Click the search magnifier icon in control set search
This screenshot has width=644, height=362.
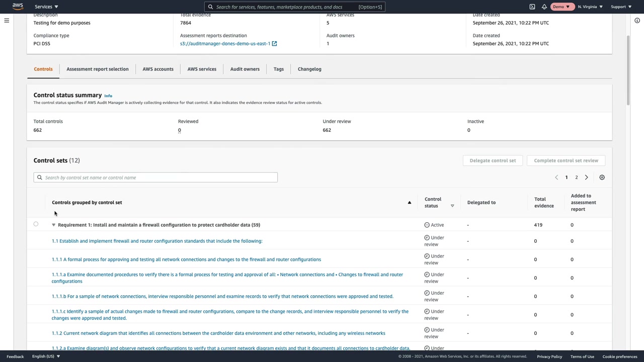coord(40,177)
